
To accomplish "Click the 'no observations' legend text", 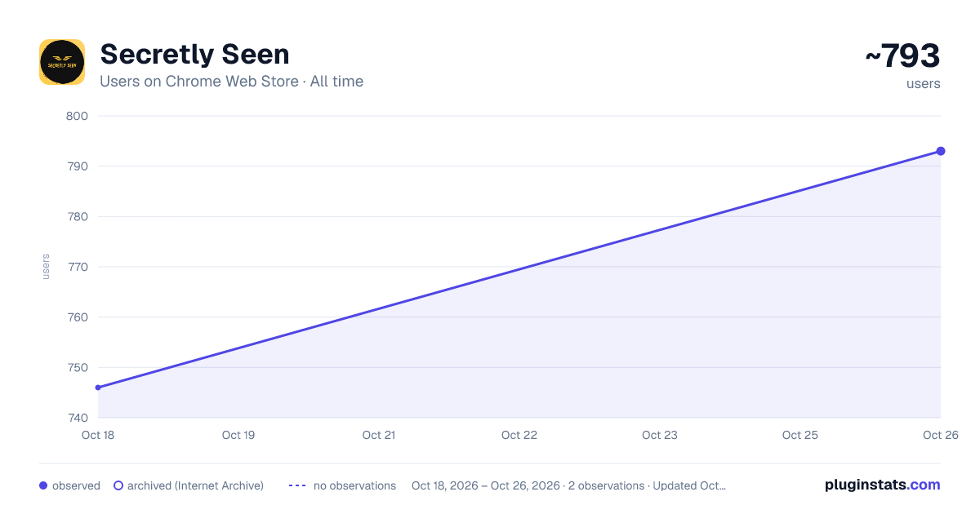I will 354,485.
